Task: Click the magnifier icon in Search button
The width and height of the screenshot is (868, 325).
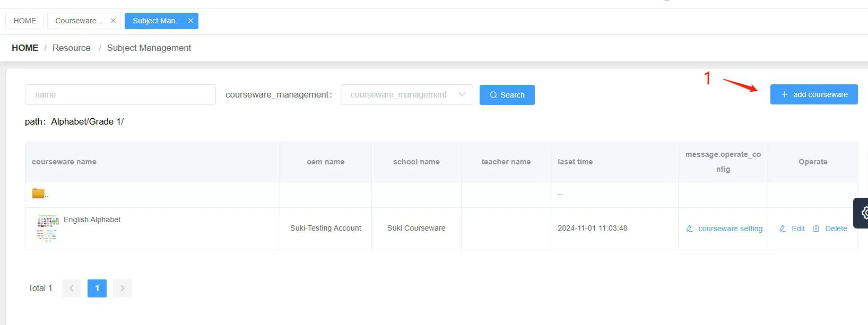Action: click(x=493, y=95)
